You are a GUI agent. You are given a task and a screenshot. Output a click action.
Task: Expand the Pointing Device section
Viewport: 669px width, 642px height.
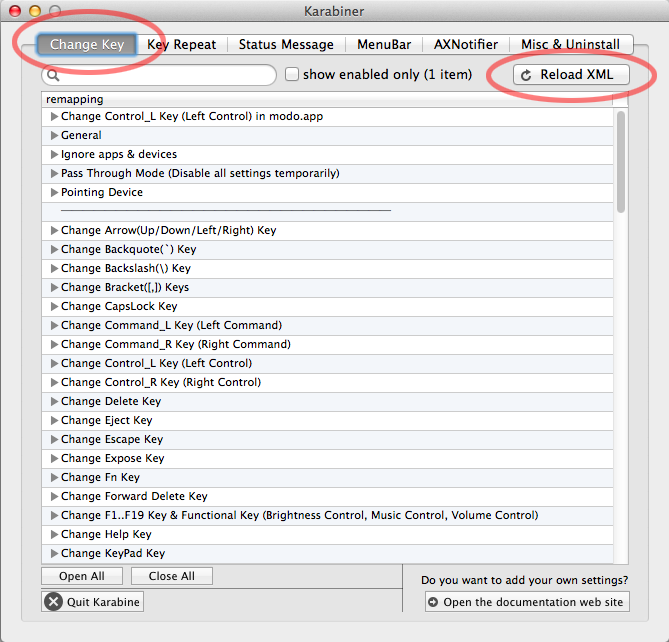tap(54, 192)
